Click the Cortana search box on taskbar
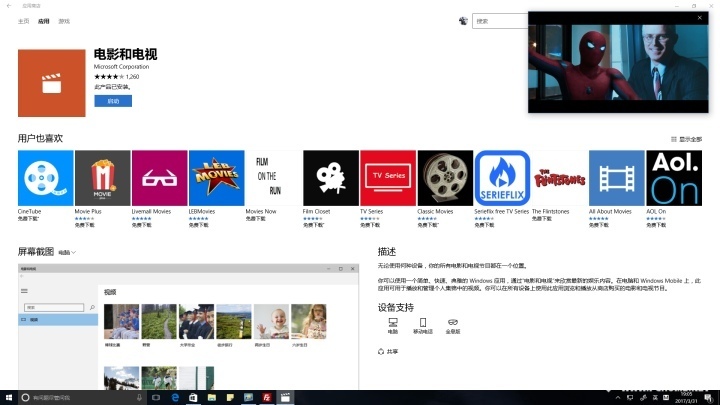720x405 pixels. pos(83,398)
